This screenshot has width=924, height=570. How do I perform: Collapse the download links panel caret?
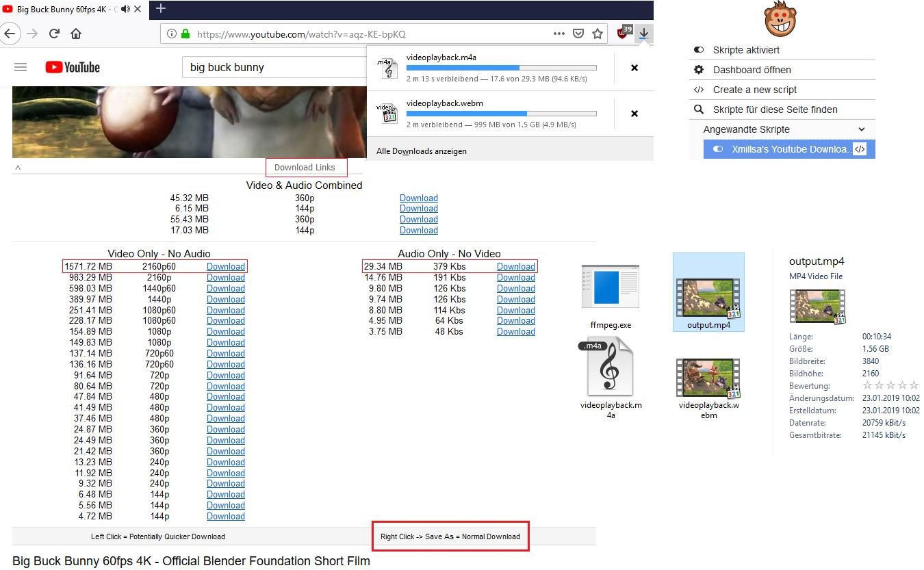pos(18,168)
